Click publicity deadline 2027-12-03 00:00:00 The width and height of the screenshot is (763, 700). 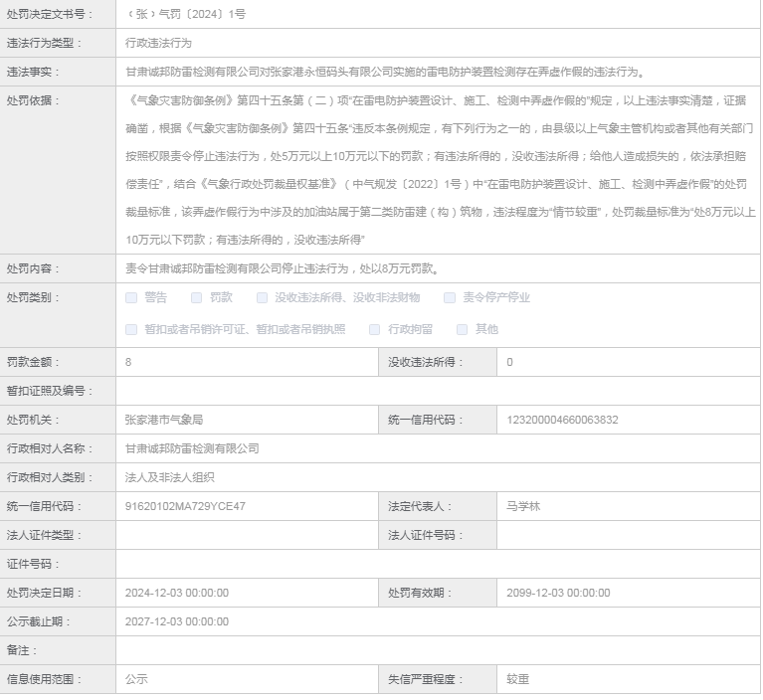click(177, 621)
